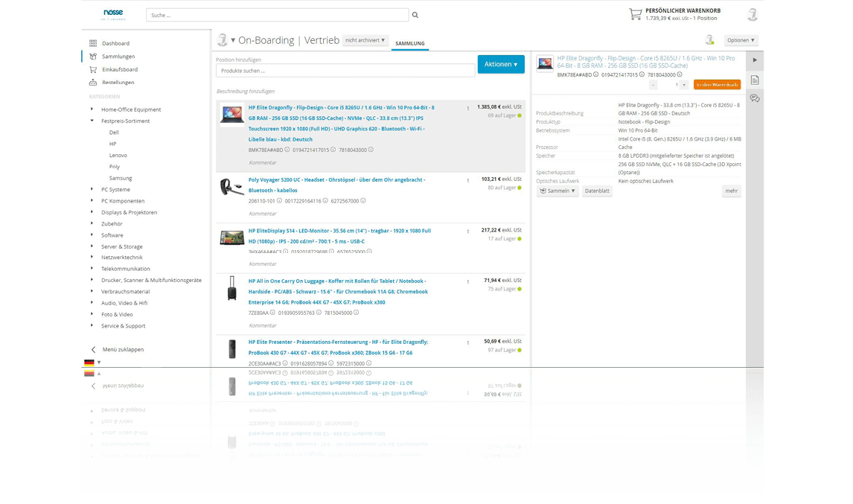Click info icon next to 0193905955763
This screenshot has height=504, width=853.
(x=319, y=313)
